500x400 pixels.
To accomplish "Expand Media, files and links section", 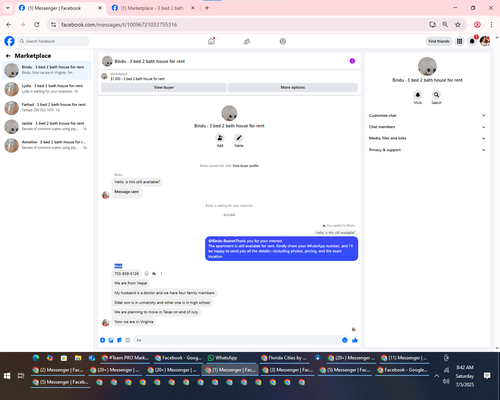I will (x=427, y=138).
